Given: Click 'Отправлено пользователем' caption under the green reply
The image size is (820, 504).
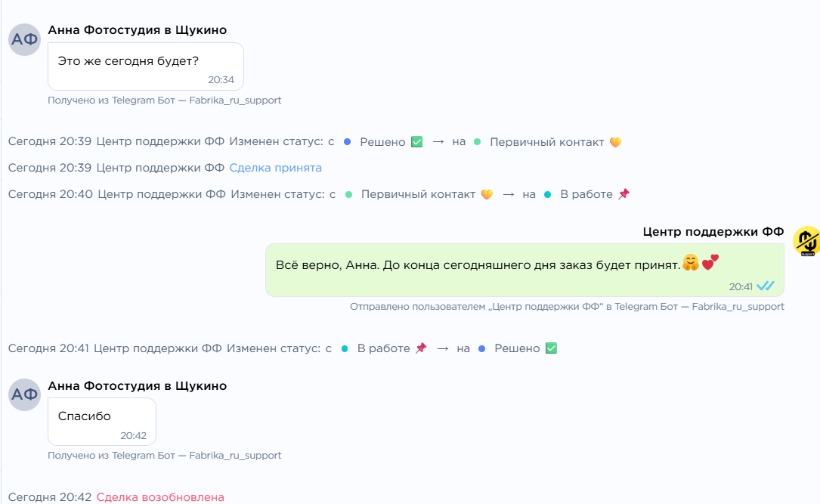Looking at the screenshot, I should point(567,306).
